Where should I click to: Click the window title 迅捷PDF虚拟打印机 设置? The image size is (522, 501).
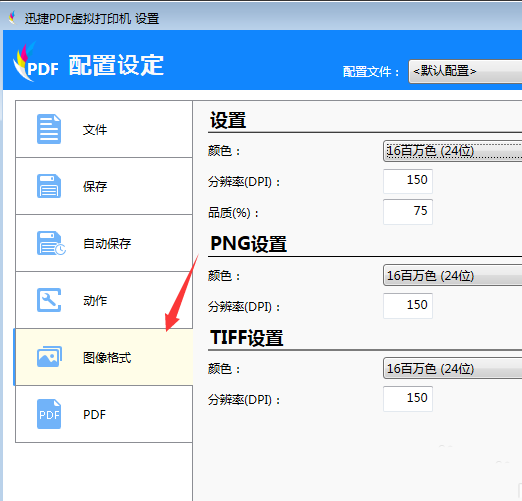[x=92, y=18]
